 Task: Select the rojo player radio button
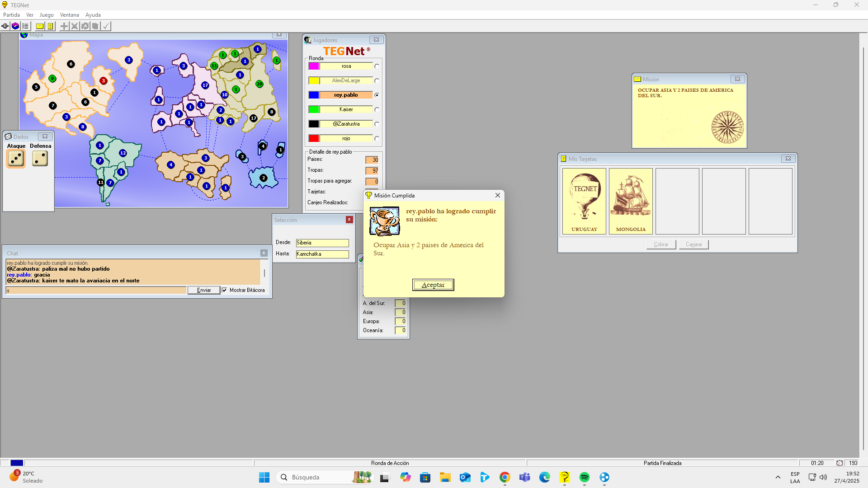click(x=377, y=138)
